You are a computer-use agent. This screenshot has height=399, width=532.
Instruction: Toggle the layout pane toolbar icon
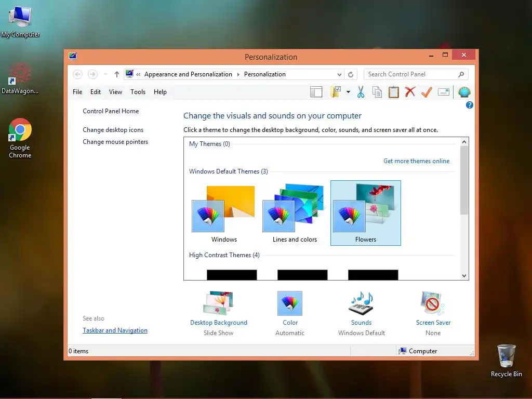(x=316, y=92)
